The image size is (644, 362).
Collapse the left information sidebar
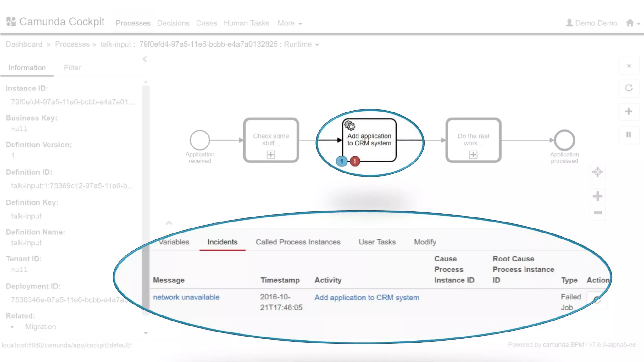145,59
